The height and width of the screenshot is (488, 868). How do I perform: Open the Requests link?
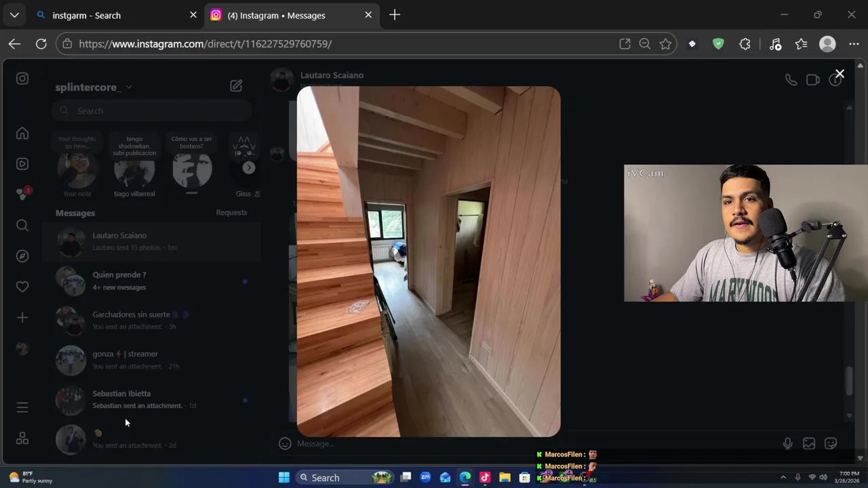pos(231,212)
